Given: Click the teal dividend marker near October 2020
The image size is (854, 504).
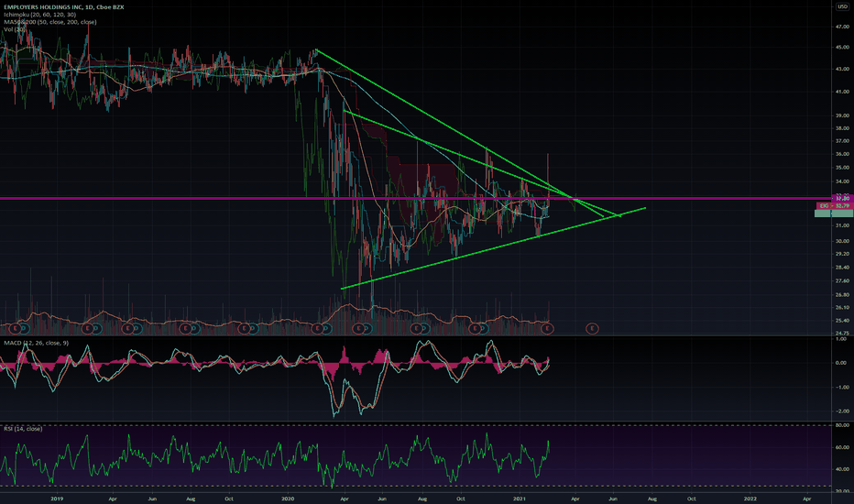Looking at the screenshot, I should coord(484,329).
